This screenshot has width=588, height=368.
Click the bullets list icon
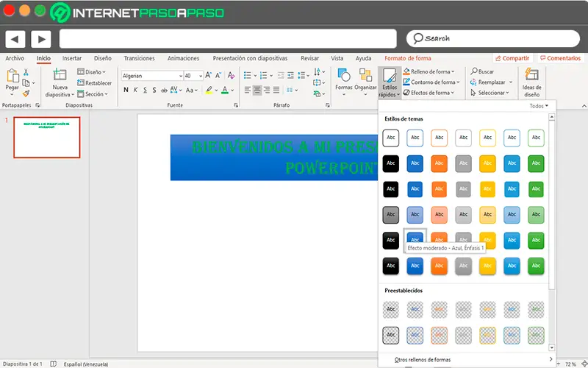click(x=248, y=76)
